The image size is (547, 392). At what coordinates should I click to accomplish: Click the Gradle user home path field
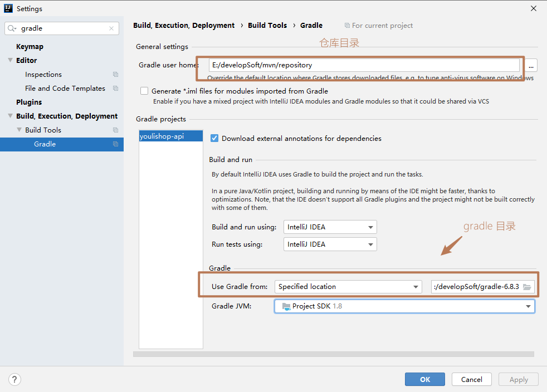click(364, 65)
